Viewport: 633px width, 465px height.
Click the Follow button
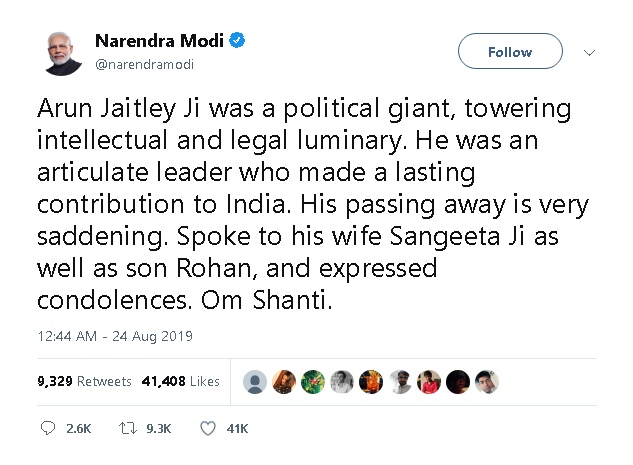[x=510, y=51]
